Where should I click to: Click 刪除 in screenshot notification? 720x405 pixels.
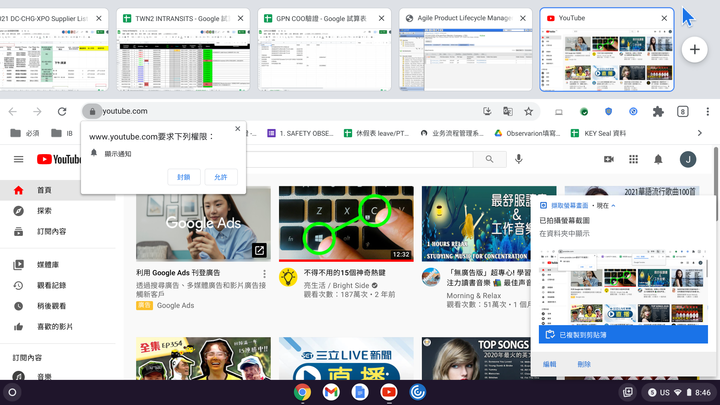tap(584, 364)
